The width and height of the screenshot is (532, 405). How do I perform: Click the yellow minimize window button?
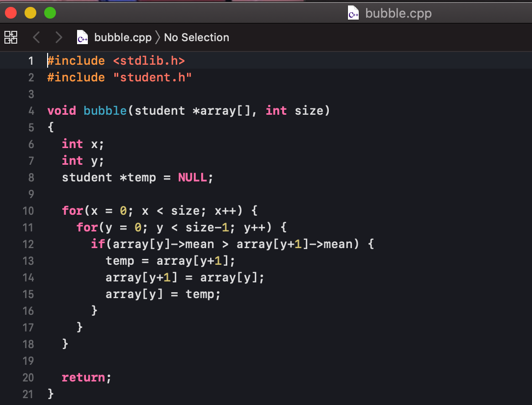tap(30, 13)
